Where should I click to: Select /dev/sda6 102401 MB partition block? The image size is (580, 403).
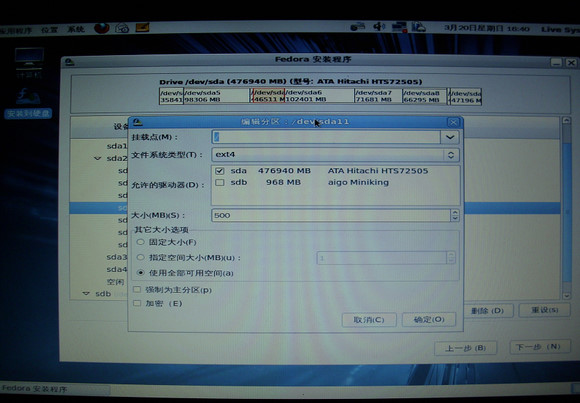click(x=319, y=96)
